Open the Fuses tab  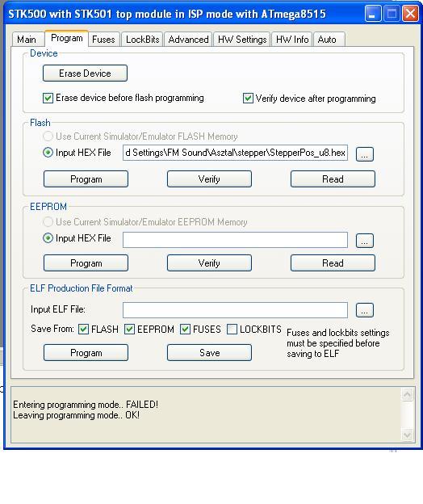click(x=103, y=40)
